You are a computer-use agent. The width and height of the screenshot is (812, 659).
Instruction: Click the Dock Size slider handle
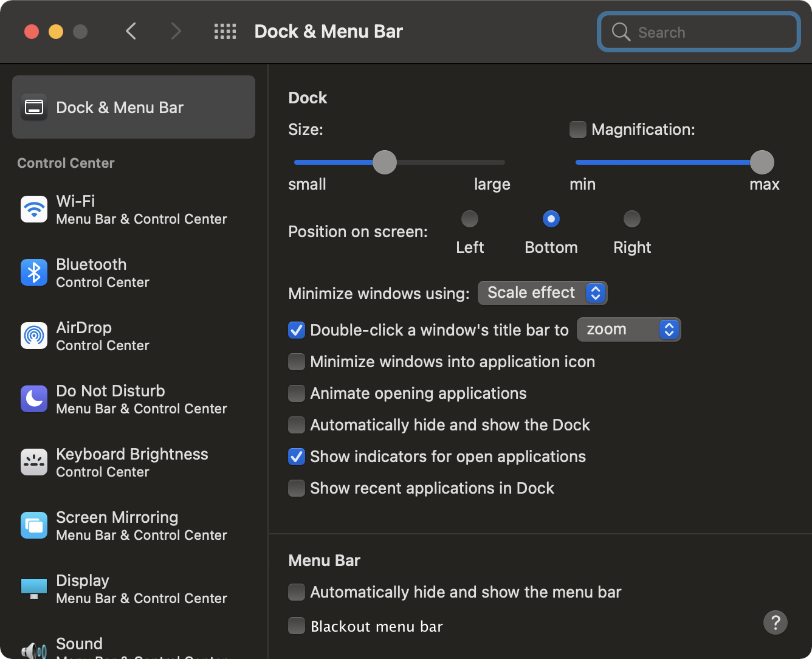click(x=384, y=162)
